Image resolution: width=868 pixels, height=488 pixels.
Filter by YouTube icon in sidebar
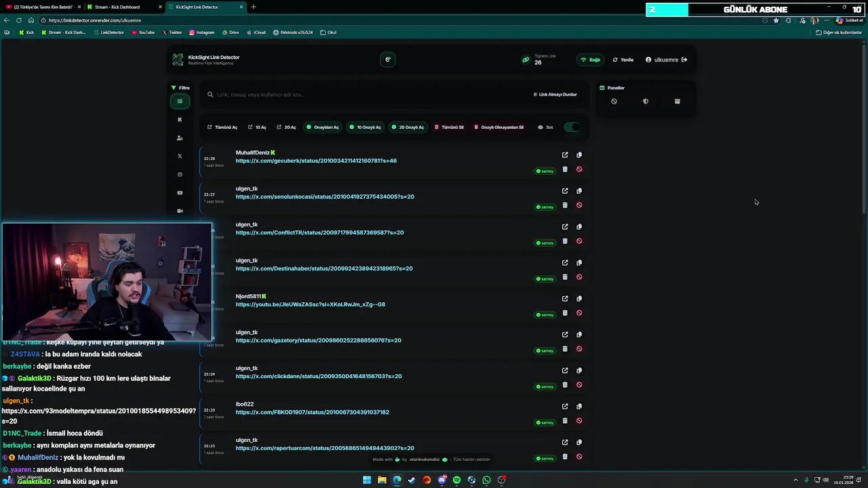click(180, 193)
